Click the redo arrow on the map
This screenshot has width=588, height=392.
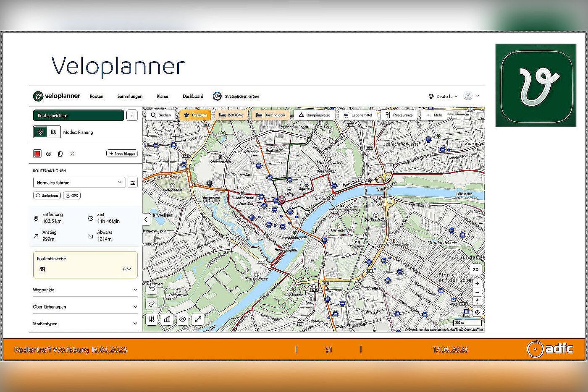[x=152, y=303]
